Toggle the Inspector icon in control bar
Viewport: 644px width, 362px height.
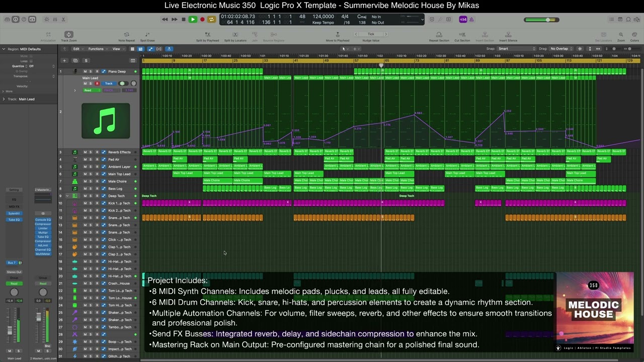[16, 20]
